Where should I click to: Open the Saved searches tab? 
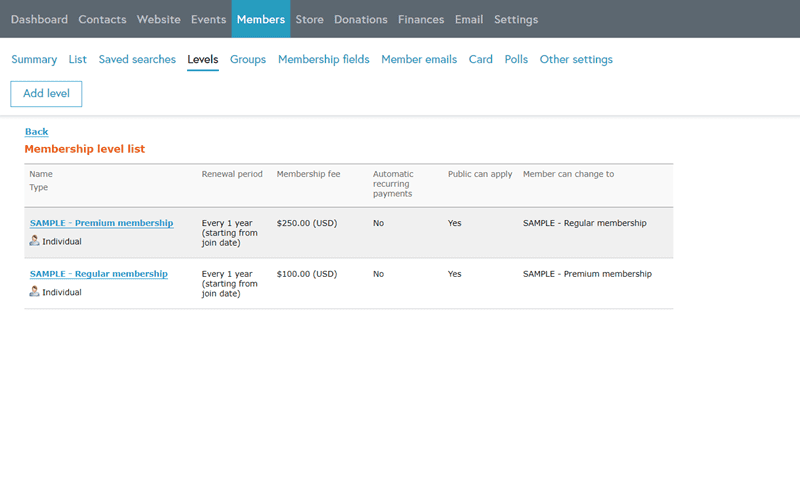pos(137,59)
